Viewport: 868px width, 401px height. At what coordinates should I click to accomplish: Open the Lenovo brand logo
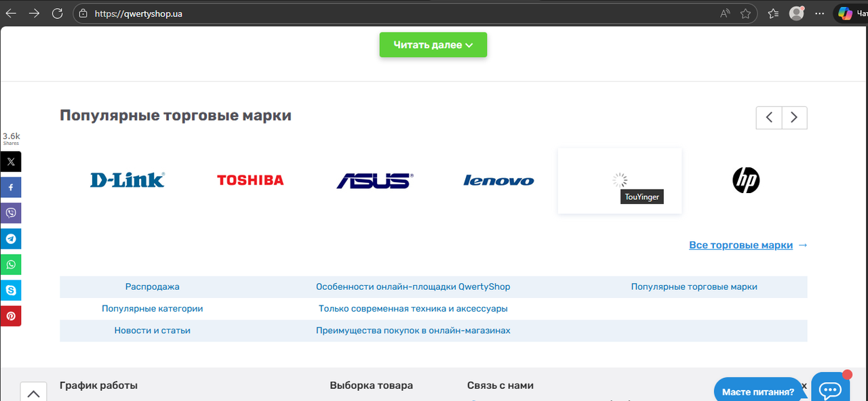coord(498,181)
